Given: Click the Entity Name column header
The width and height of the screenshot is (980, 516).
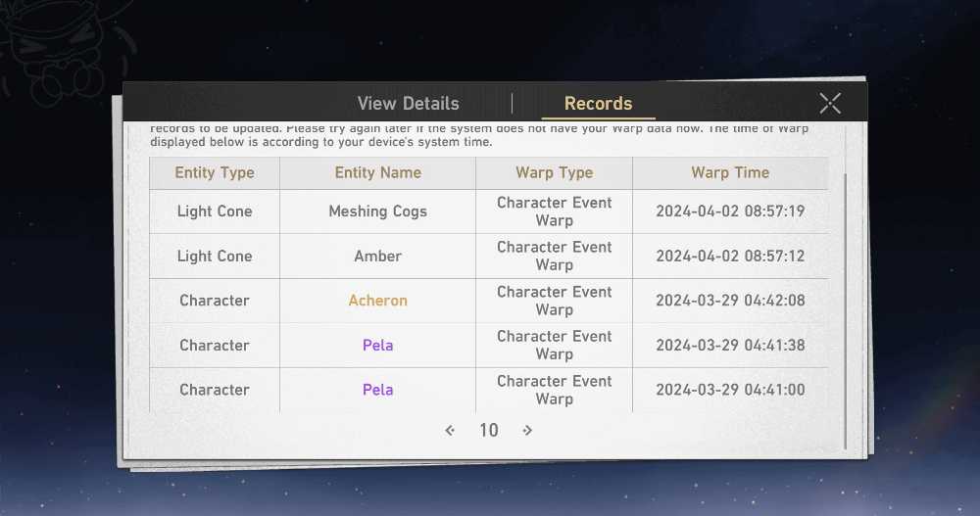Looking at the screenshot, I should pyautogui.click(x=378, y=172).
